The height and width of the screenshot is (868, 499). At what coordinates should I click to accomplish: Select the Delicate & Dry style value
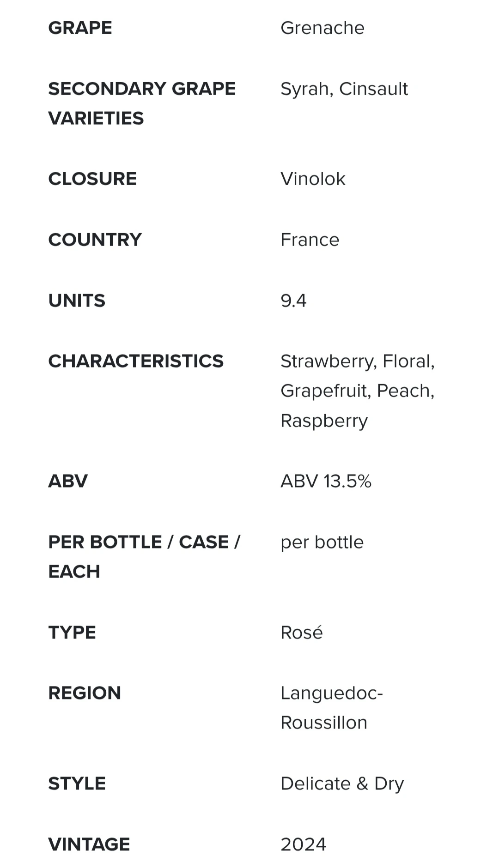coord(342,784)
